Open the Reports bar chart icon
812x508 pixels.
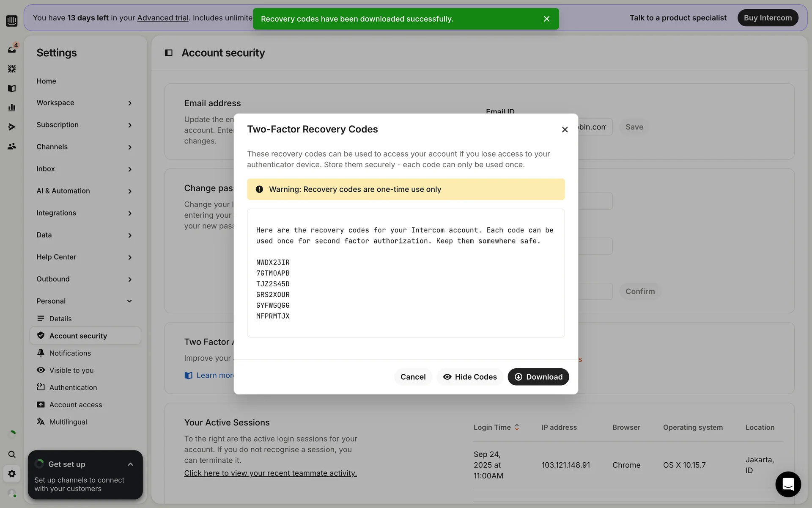point(12,108)
